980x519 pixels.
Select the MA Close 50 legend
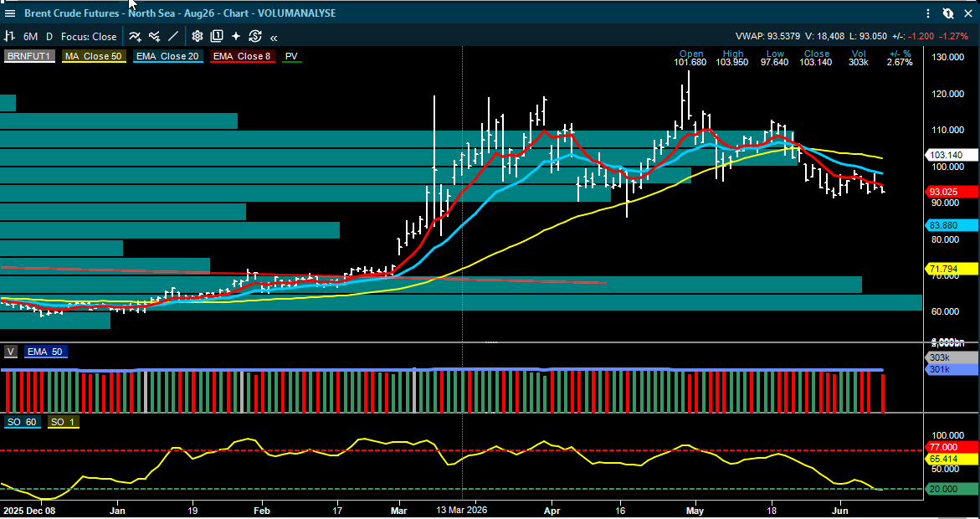point(94,56)
